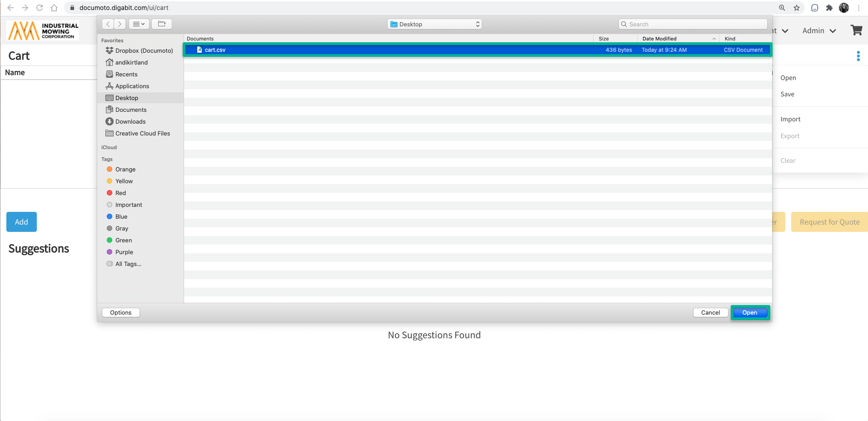Click the shopping cart icon
Viewport: 868px width, 421px height.
856,30
